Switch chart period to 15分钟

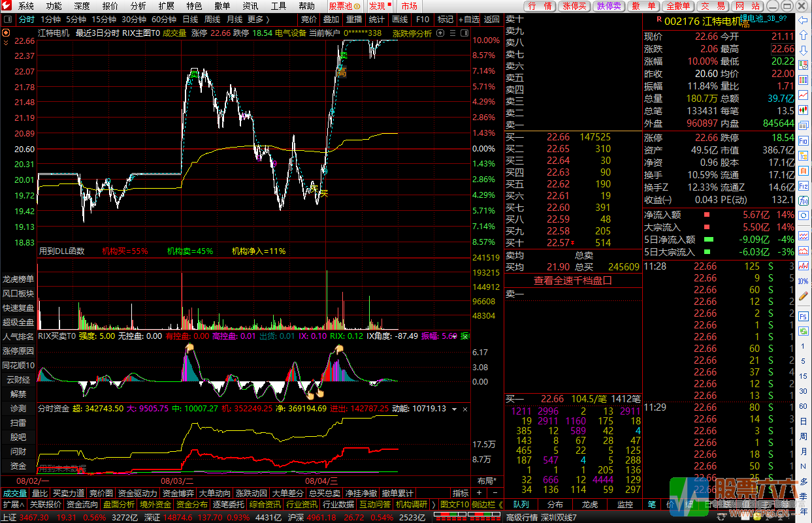point(104,20)
